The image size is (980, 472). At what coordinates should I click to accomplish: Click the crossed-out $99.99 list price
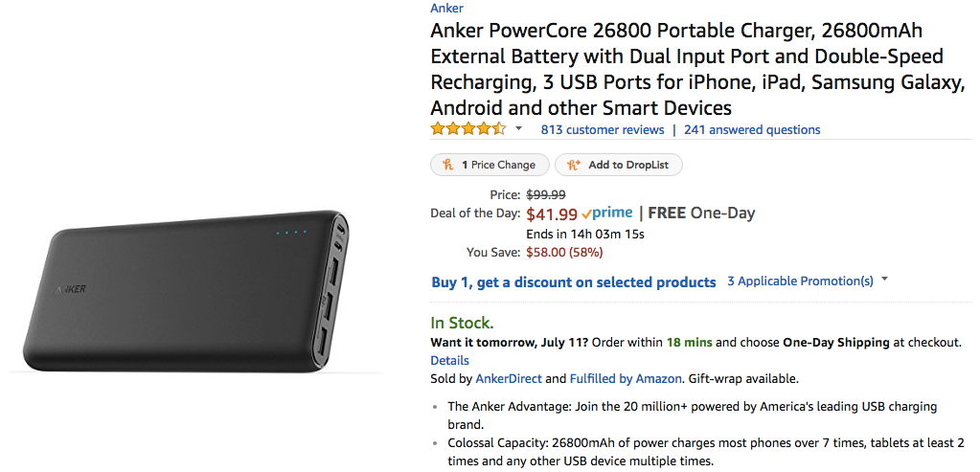546,194
